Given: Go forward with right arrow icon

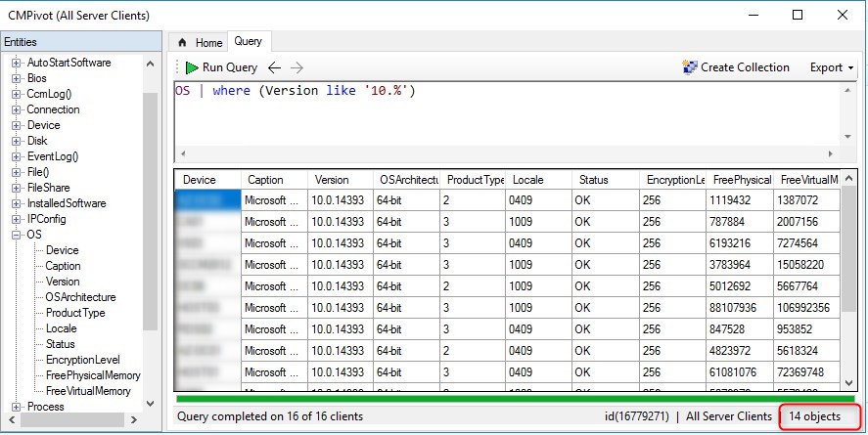Looking at the screenshot, I should click(297, 67).
